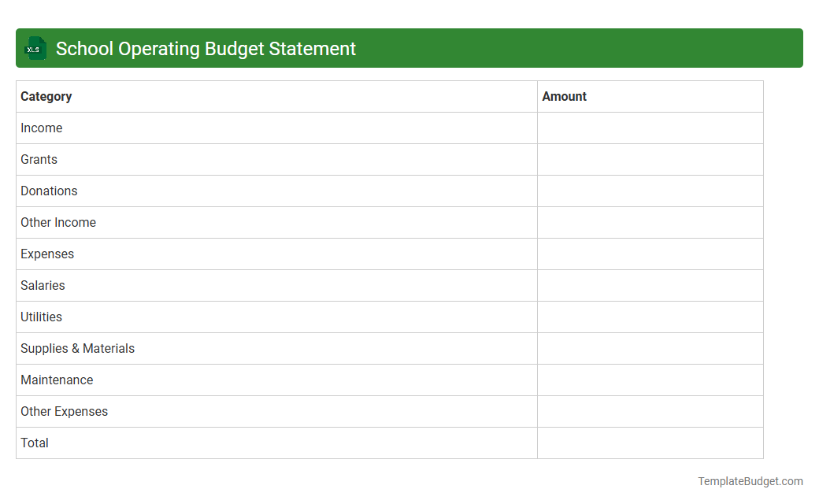
Task: Click the Expenses row label
Action: [x=47, y=254]
